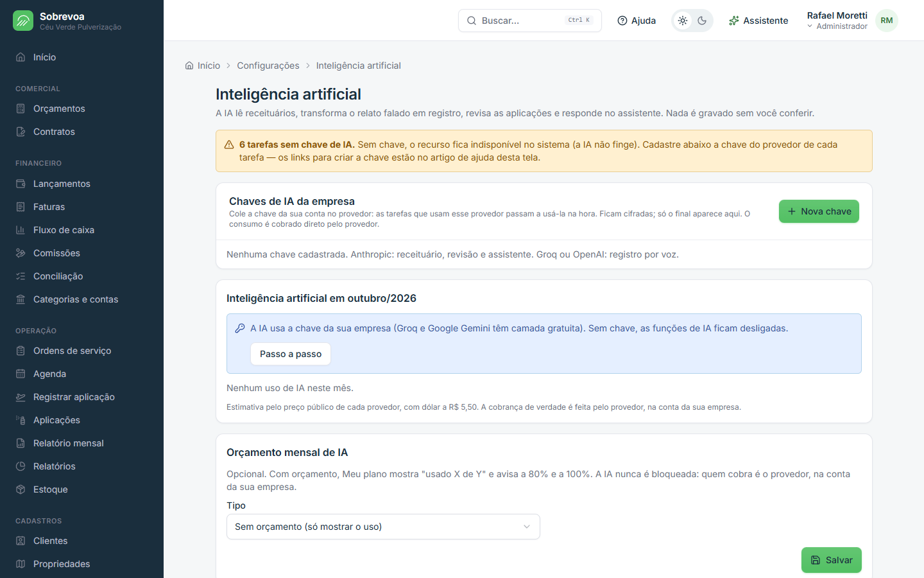Go to Configurações breadcrumb link
This screenshot has height=578, width=924.
coord(268,66)
